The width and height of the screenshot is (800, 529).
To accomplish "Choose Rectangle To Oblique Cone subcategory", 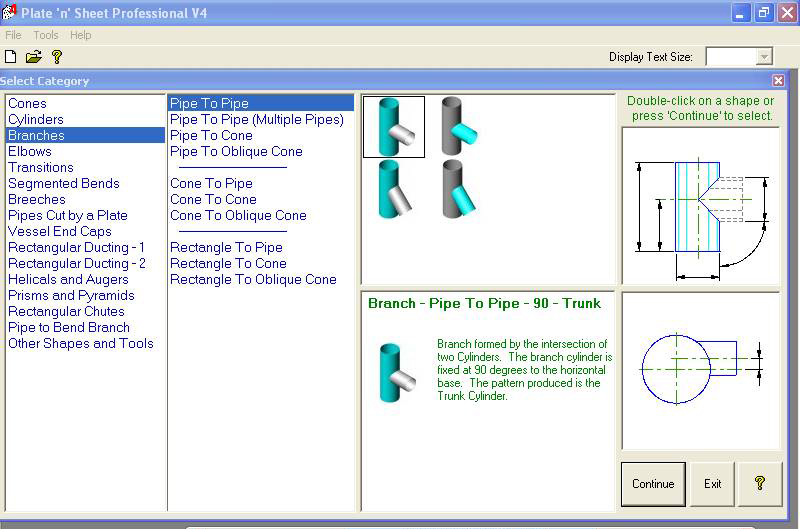I will (x=261, y=280).
